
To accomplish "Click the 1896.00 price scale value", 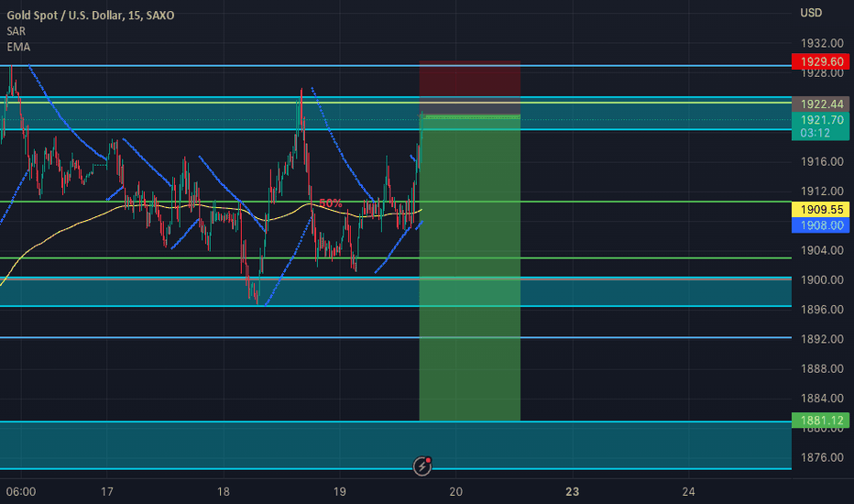I will [822, 310].
